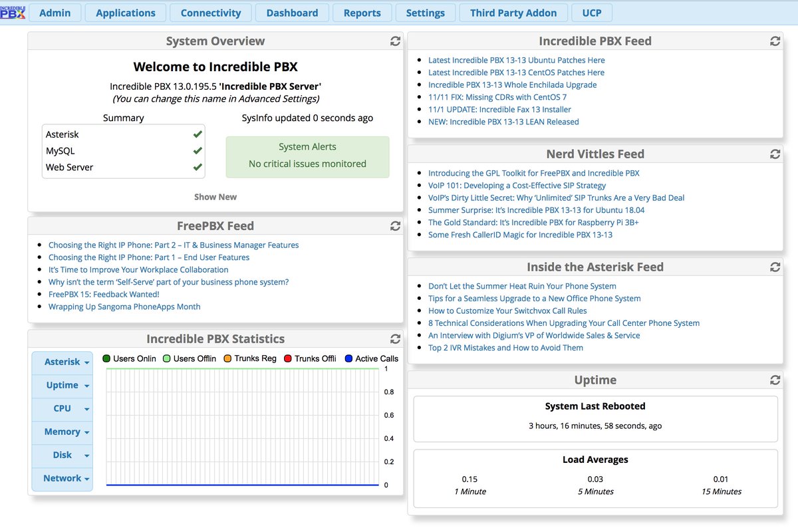Refresh the Incredible PBX Feed panel
The image size is (798, 532).
[775, 41]
